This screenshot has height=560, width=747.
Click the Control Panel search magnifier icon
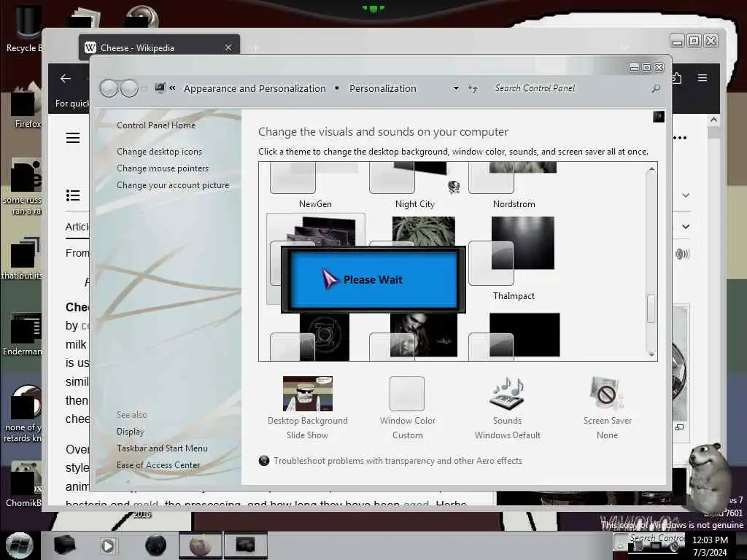(x=656, y=88)
